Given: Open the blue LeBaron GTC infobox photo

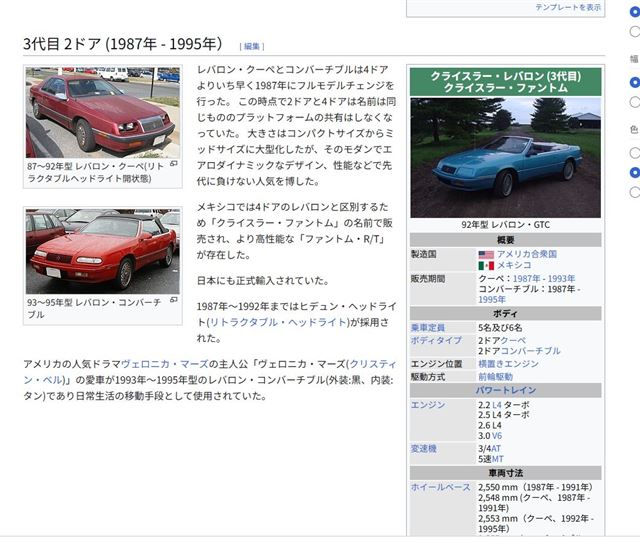Looking at the screenshot, I should point(505,158).
